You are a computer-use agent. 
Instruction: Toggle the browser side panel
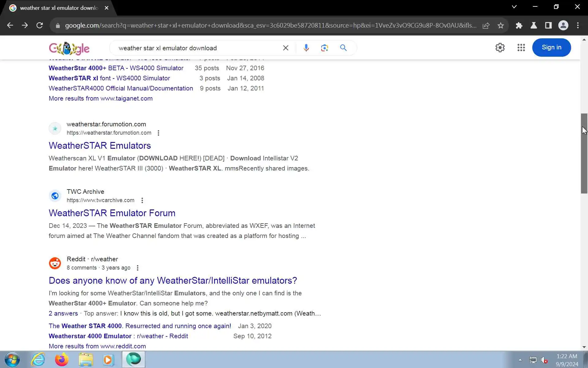pyautogui.click(x=548, y=25)
